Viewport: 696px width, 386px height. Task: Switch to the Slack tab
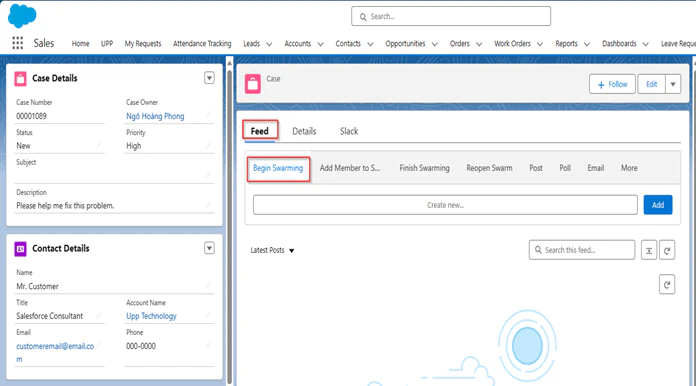(x=349, y=131)
